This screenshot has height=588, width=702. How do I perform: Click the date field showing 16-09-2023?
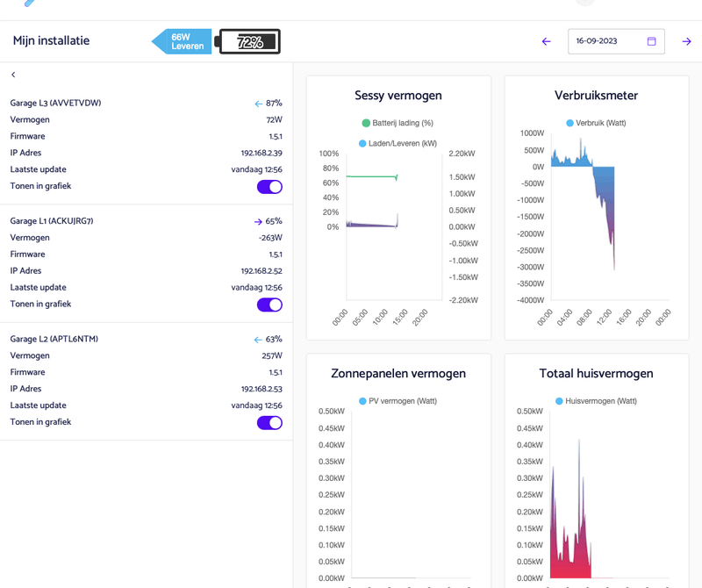[x=608, y=41]
